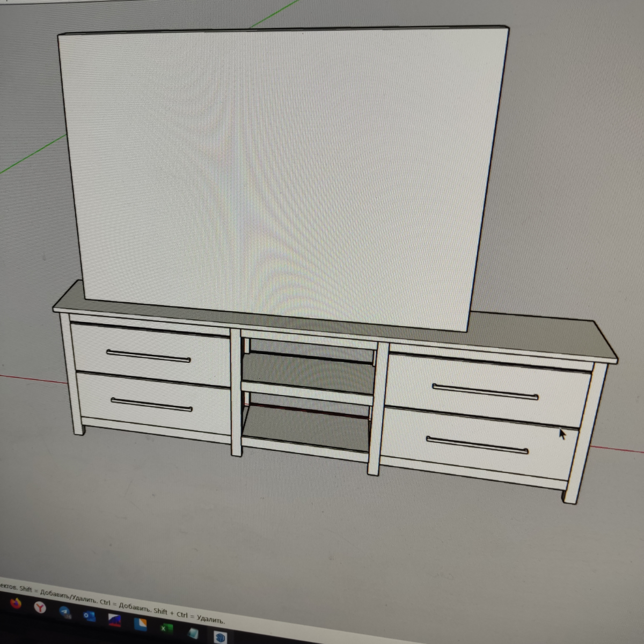644x644 pixels.
Task: Open Firefox from the taskbar
Action: (x=16, y=603)
